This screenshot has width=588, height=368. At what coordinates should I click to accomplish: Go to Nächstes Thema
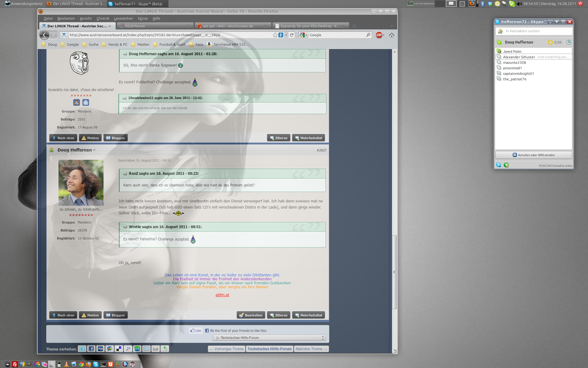point(311,349)
